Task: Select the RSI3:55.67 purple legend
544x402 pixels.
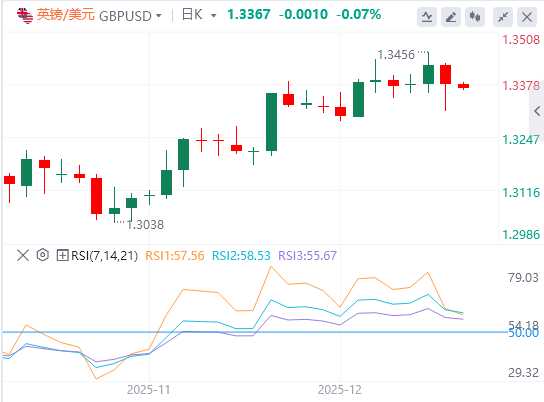Action: pos(308,256)
